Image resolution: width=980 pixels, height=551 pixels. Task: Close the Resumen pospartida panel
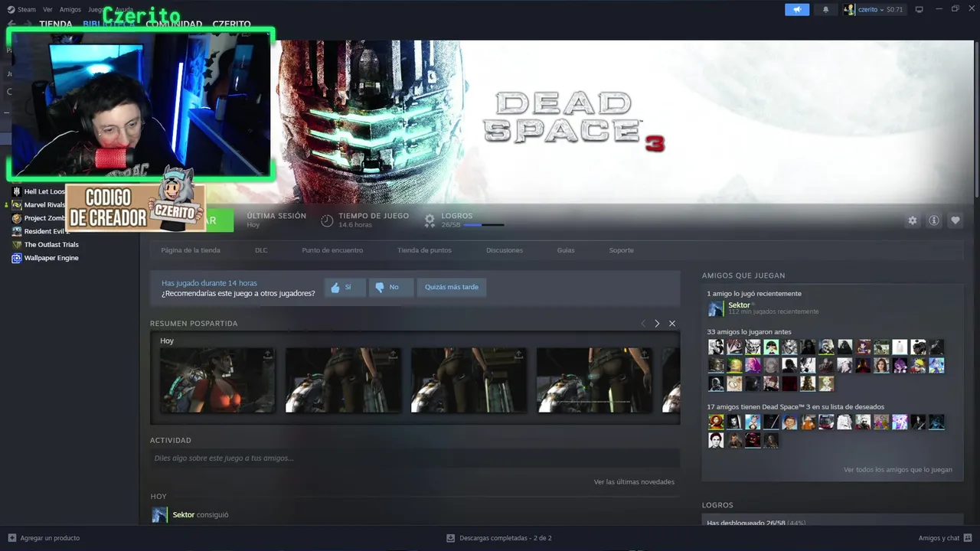pos(672,324)
